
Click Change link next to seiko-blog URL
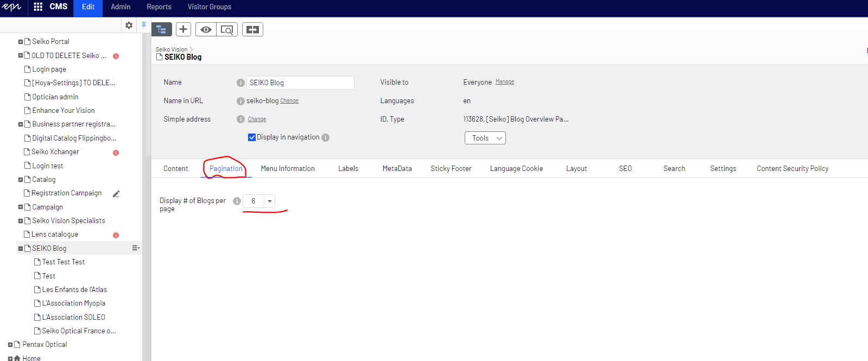point(289,101)
